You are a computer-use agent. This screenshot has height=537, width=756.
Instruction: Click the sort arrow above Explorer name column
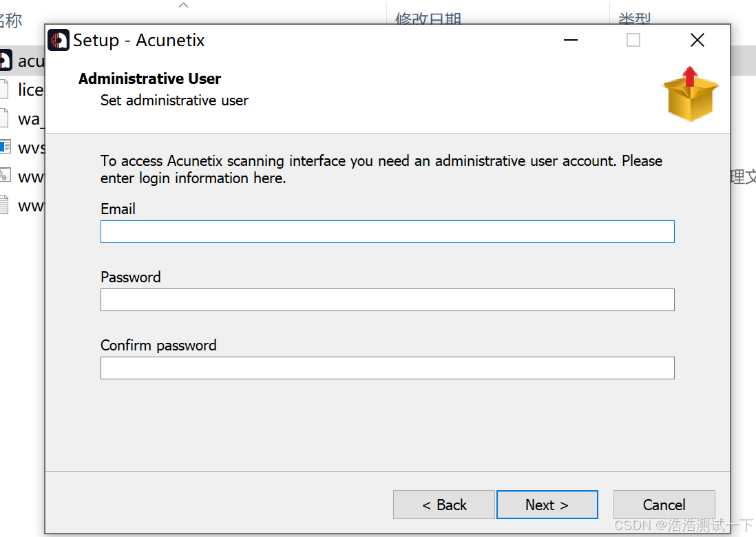[x=183, y=6]
